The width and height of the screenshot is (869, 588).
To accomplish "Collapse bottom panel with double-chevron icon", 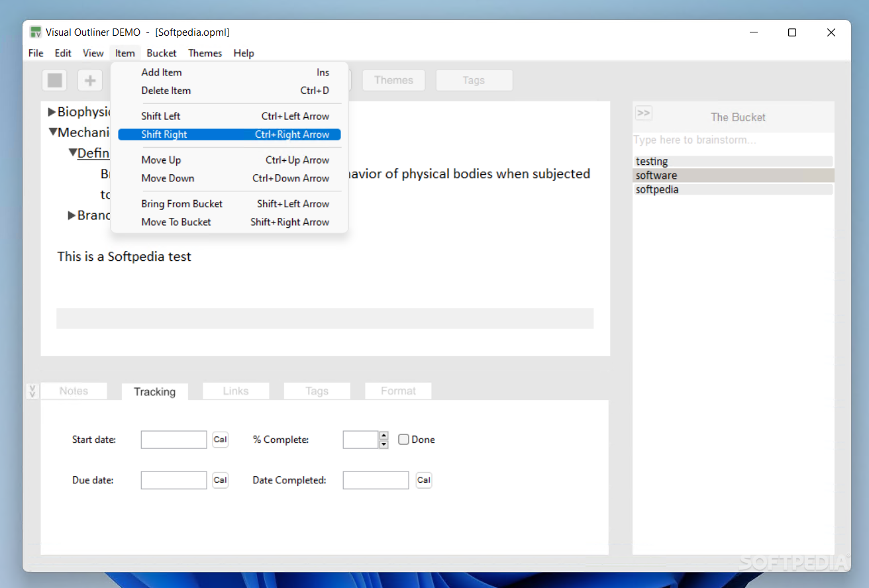I will (32, 391).
